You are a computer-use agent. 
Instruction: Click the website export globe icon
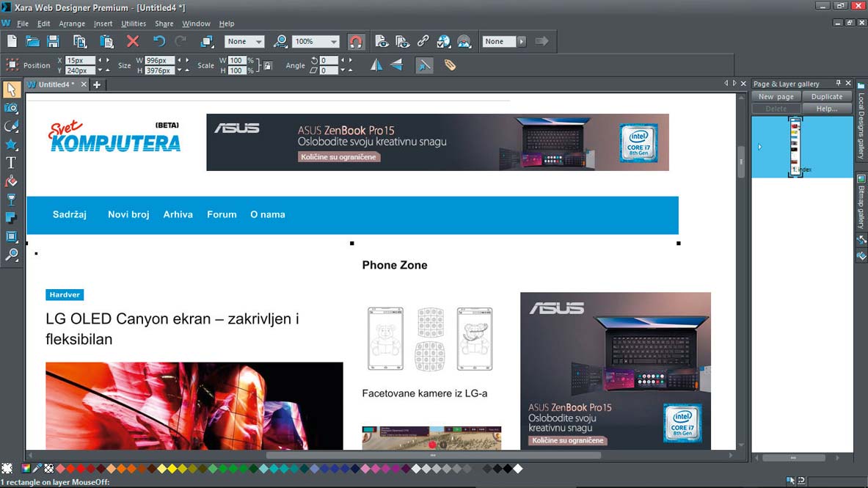443,41
